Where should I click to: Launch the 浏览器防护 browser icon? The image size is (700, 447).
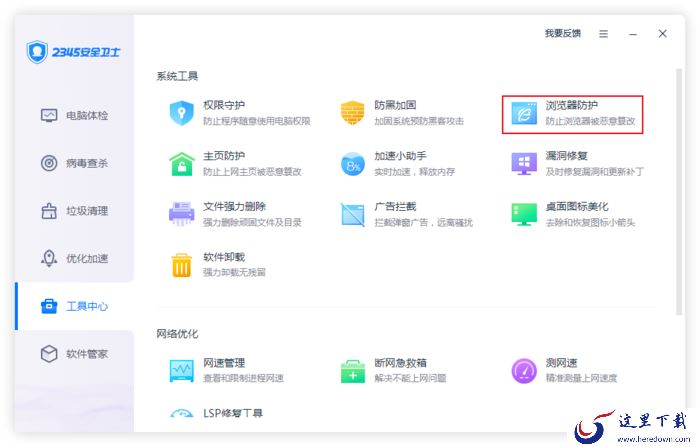click(524, 113)
